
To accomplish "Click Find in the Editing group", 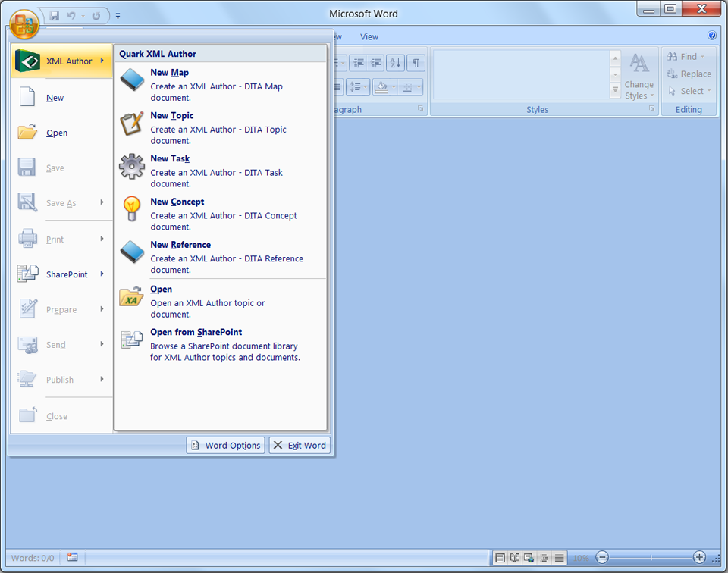I will tap(686, 56).
